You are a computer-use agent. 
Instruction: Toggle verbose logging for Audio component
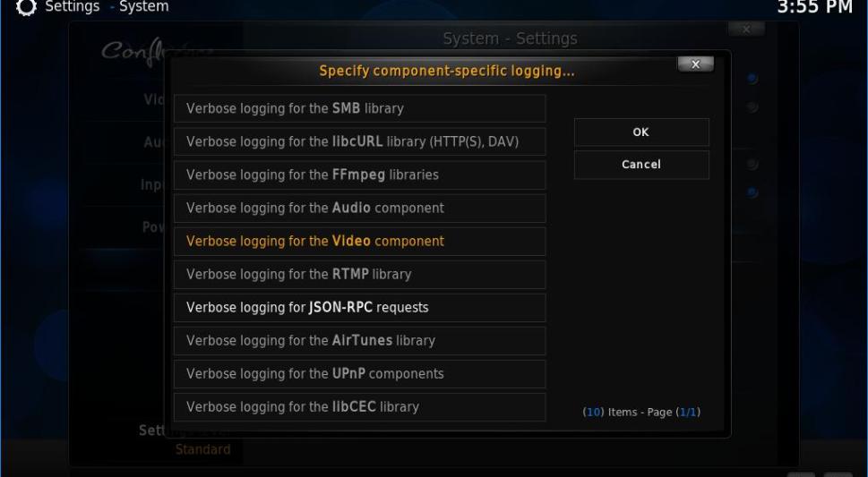pyautogui.click(x=359, y=208)
